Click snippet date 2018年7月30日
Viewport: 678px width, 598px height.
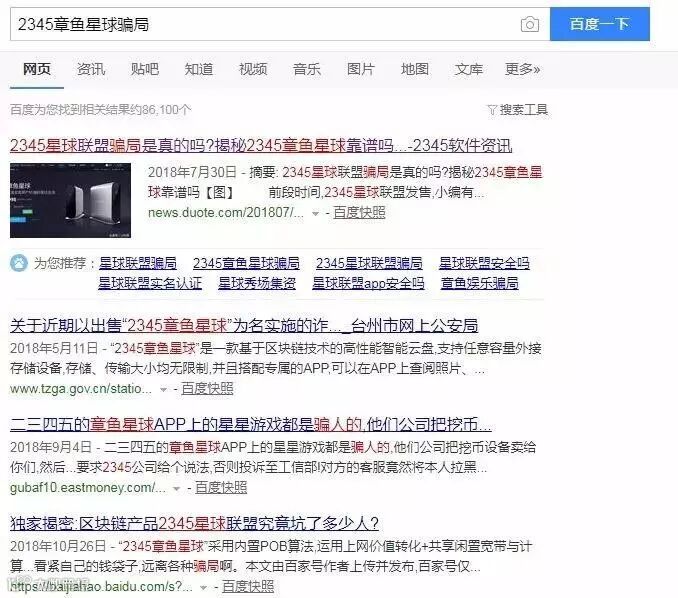point(192,172)
